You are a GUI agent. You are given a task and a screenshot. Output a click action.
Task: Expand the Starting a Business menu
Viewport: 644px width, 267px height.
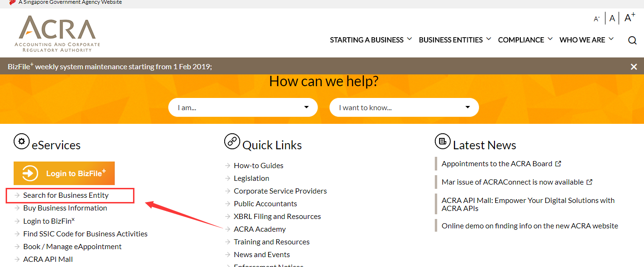tap(370, 40)
